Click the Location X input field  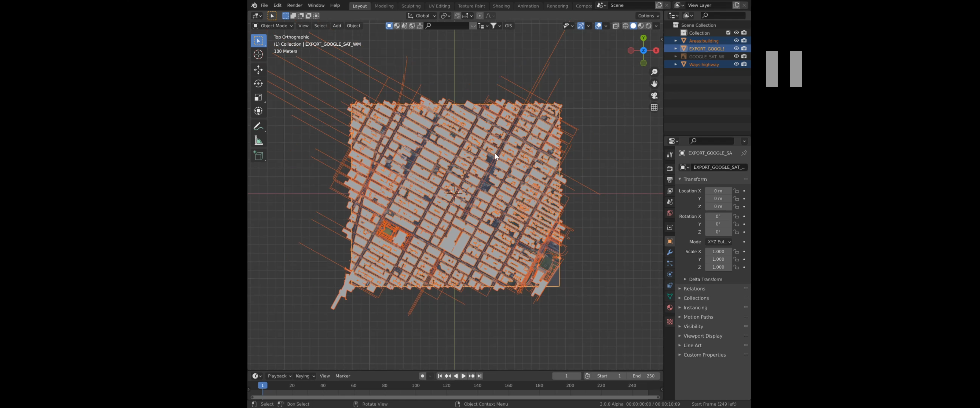(717, 191)
